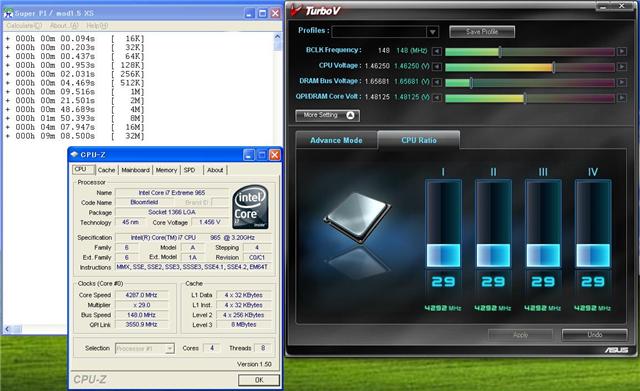Click Save Profile button
The image size is (640, 391).
pos(482,32)
